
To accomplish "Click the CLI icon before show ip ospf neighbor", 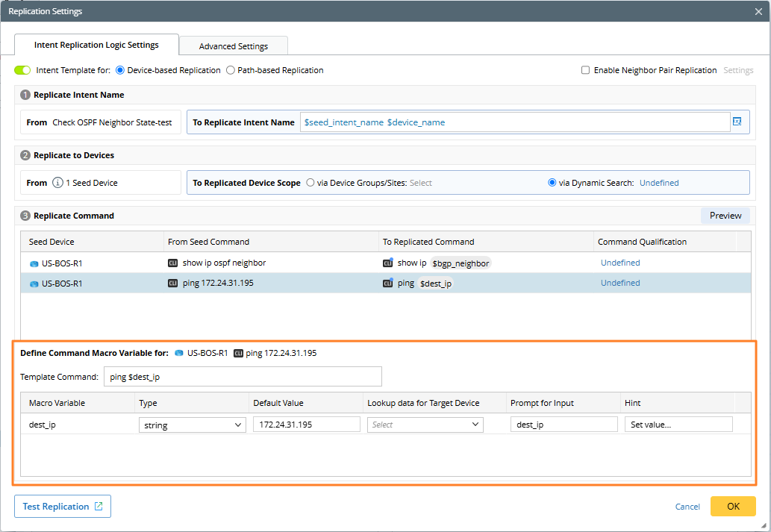I will coord(173,263).
